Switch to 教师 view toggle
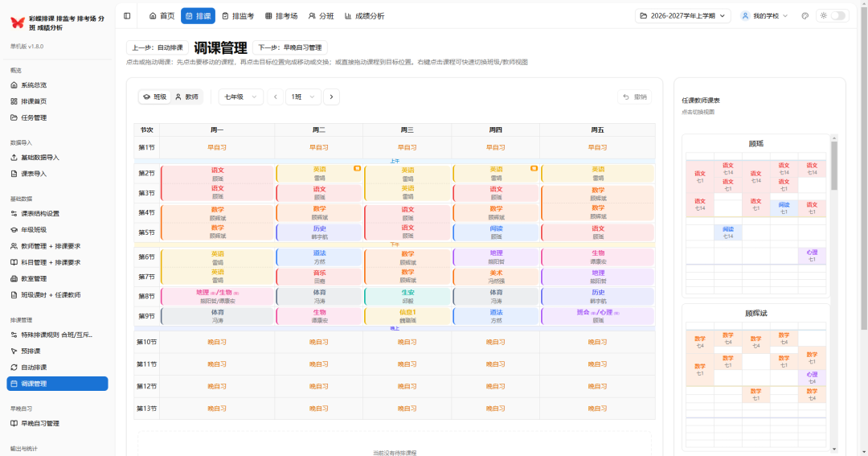868x456 pixels. coord(186,97)
